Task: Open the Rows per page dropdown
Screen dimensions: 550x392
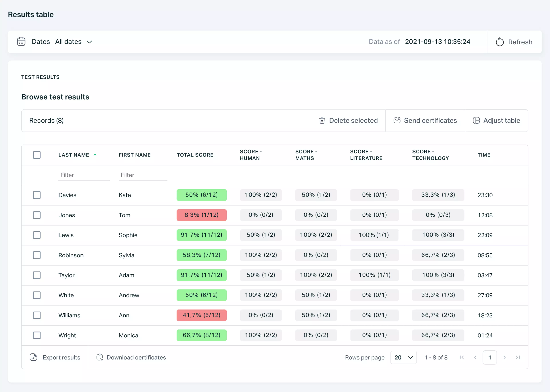Action: (x=403, y=357)
